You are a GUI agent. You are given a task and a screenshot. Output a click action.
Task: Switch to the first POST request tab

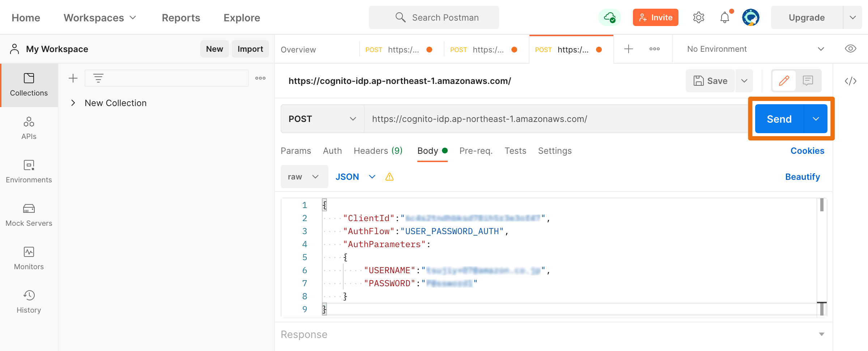[401, 49]
